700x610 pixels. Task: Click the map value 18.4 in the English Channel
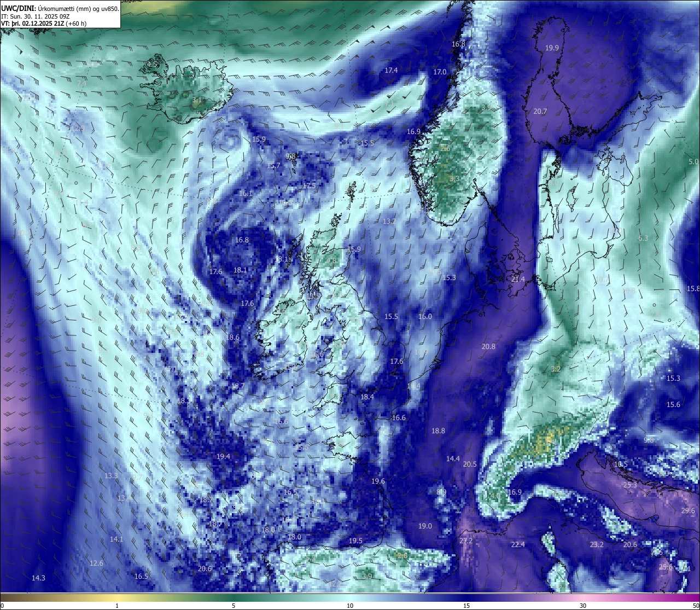(367, 397)
